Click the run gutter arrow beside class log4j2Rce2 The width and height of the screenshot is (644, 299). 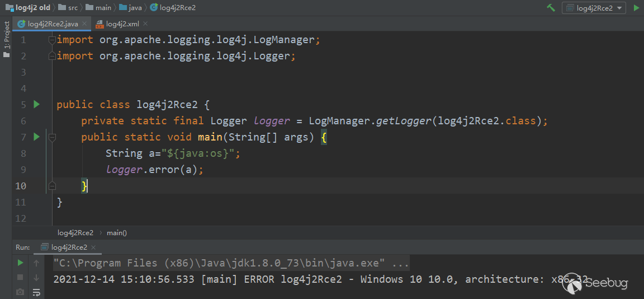[x=36, y=105]
